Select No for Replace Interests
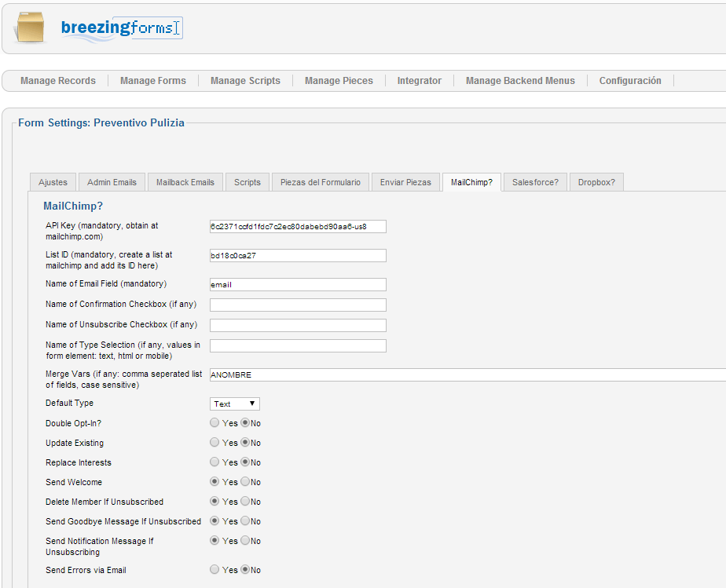 [x=245, y=462]
